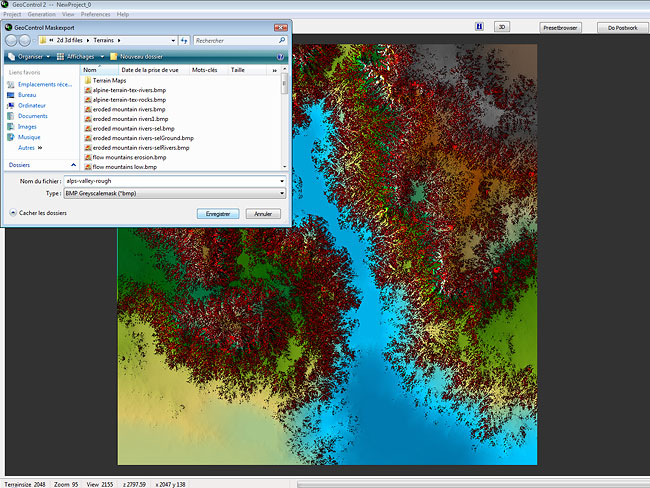This screenshot has height=488, width=650.
Task: Click the back navigation arrow in dialog
Action: click(x=11, y=40)
